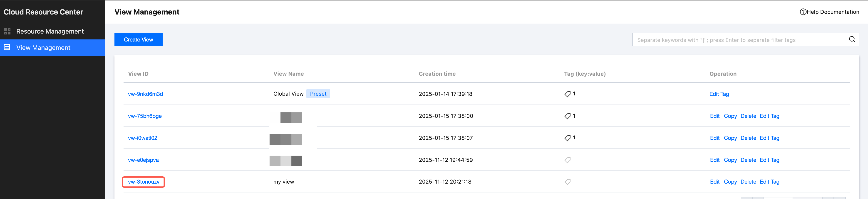The image size is (868, 199).
Task: Click empty tag icon for vw-3tonouzv
Action: point(568,182)
